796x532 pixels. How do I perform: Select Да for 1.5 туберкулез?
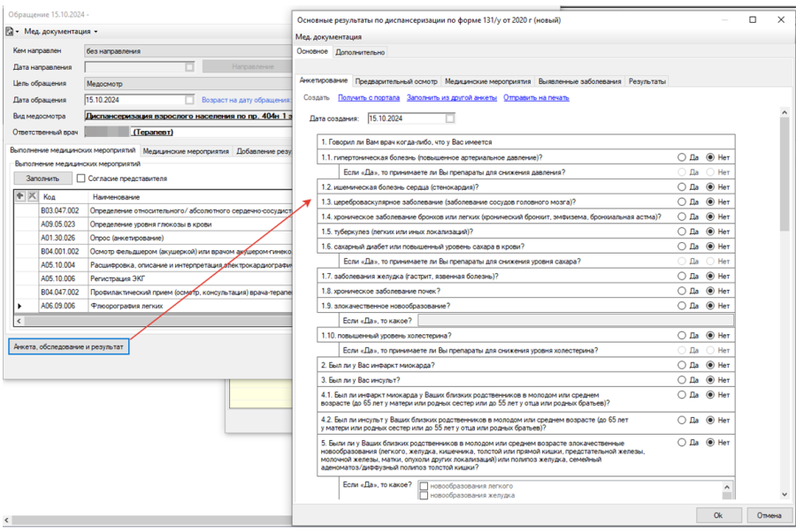682,232
